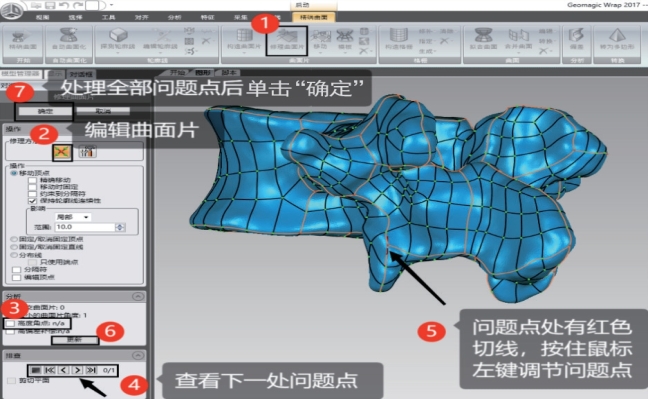Choose the orange repair method icon
This screenshot has width=648, height=399.
click(62, 153)
